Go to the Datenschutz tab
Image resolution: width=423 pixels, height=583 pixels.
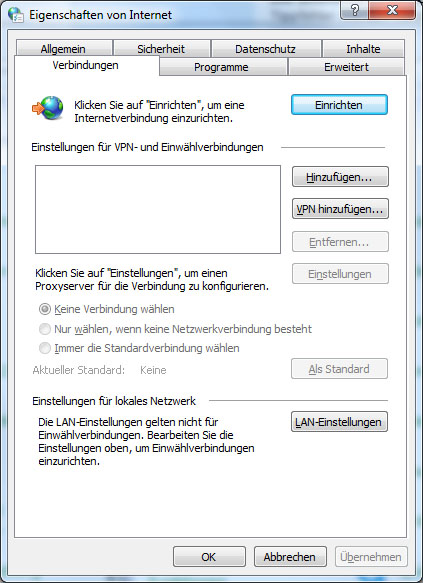click(x=265, y=49)
